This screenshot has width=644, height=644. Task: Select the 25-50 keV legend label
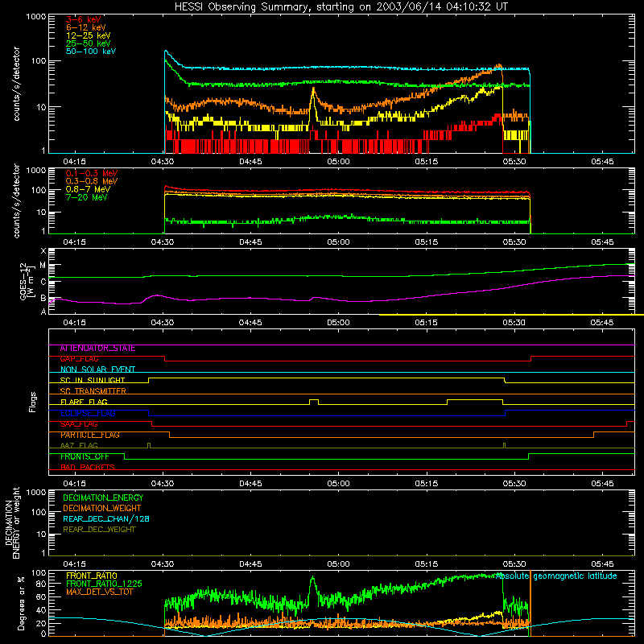click(89, 43)
